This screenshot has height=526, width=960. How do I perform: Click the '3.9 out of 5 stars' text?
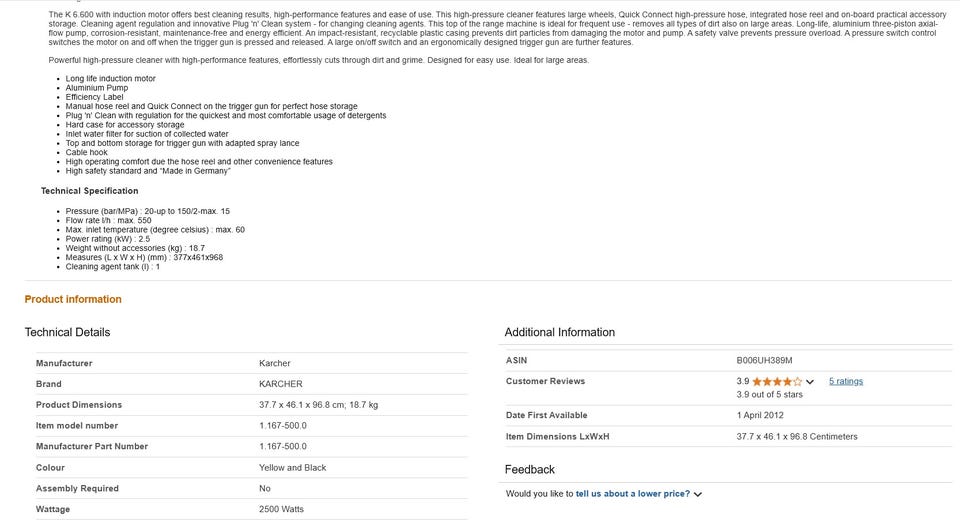coord(769,395)
